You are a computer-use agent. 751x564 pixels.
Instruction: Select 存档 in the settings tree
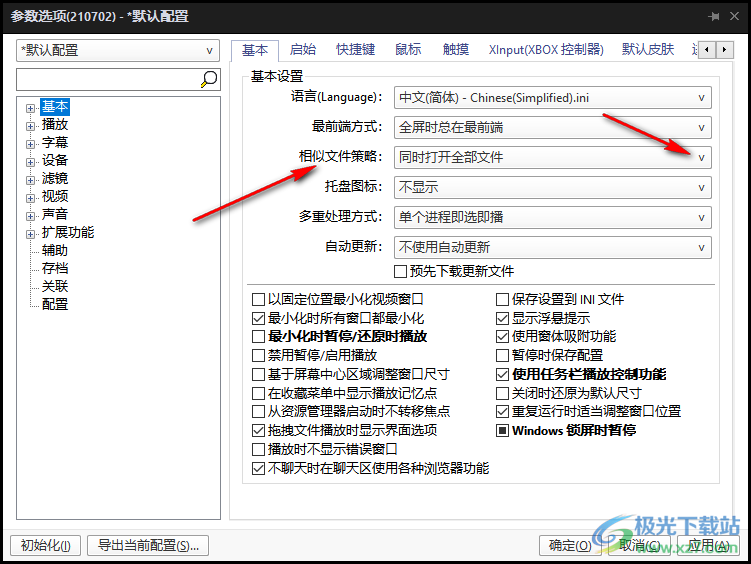pos(55,269)
